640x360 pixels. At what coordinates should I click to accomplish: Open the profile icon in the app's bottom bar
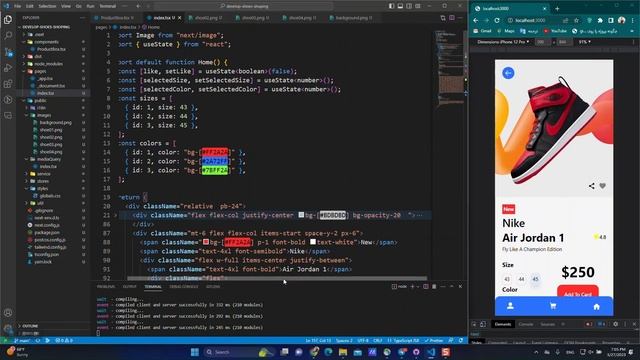tap(510, 306)
